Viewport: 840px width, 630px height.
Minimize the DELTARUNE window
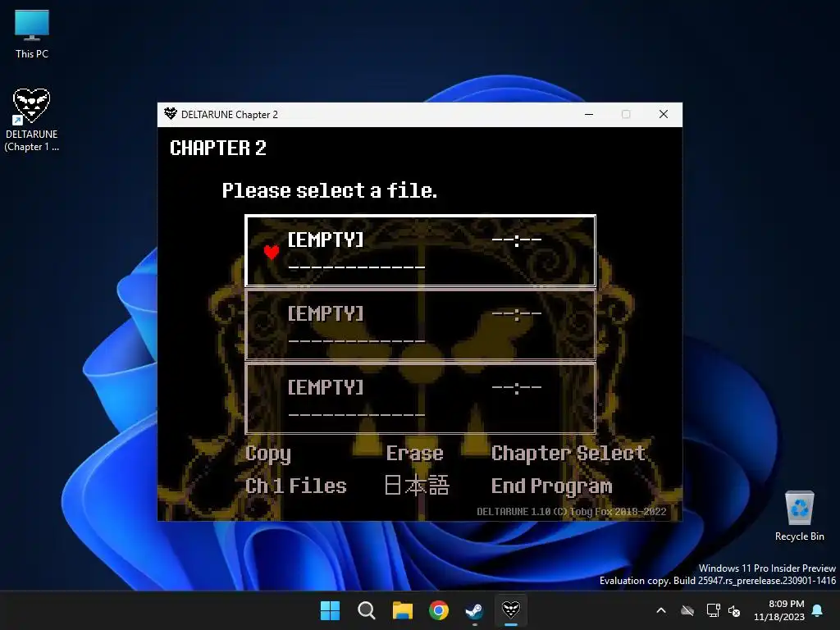click(589, 114)
